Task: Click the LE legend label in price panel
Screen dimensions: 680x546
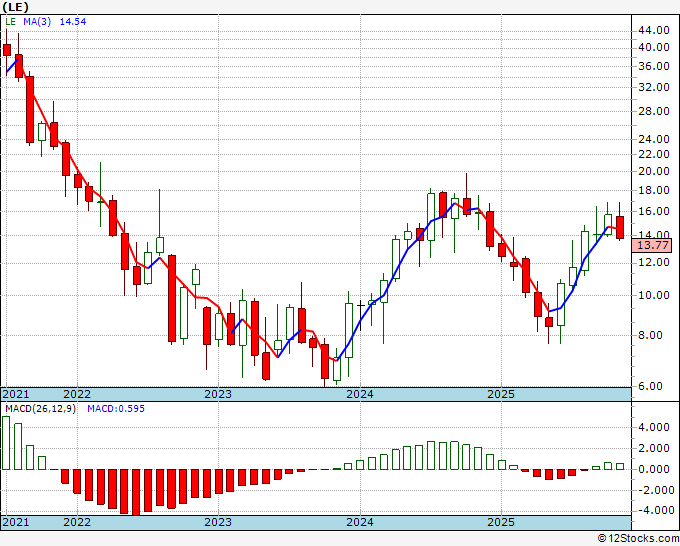Action: (10, 21)
